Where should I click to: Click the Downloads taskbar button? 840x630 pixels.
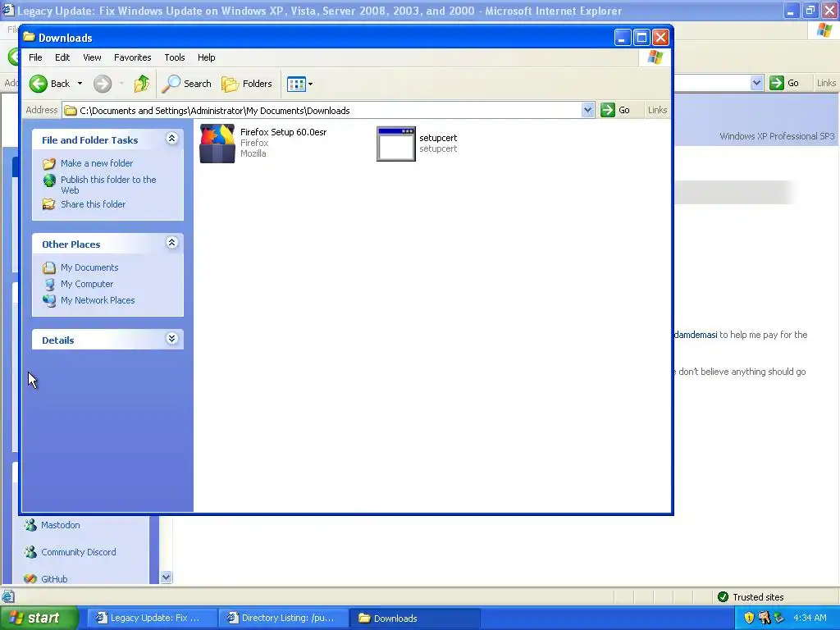pyautogui.click(x=414, y=619)
